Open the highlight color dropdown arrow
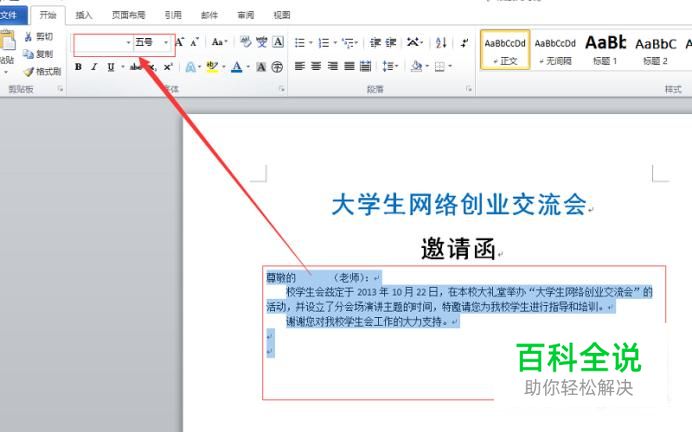Image resolution: width=692 pixels, height=432 pixels. tap(224, 68)
